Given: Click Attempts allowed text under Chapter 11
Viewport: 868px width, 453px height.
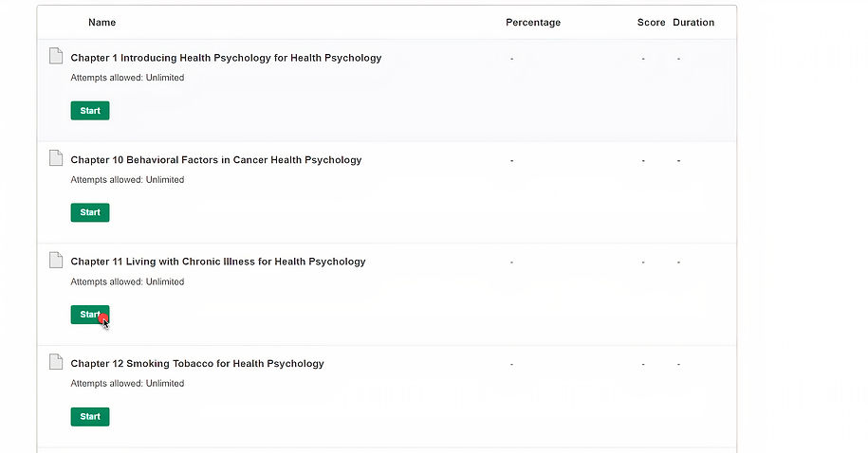Looking at the screenshot, I should point(127,281).
